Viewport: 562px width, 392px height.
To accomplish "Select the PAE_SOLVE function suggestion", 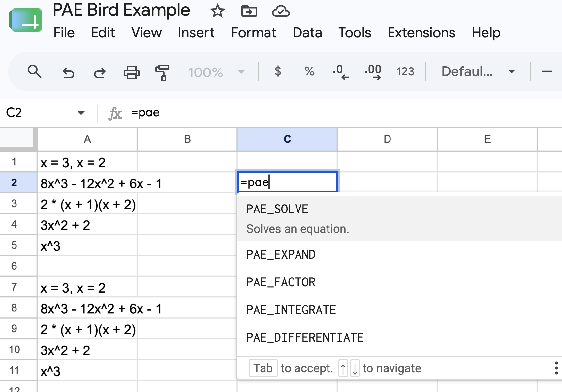I will pyautogui.click(x=399, y=219).
